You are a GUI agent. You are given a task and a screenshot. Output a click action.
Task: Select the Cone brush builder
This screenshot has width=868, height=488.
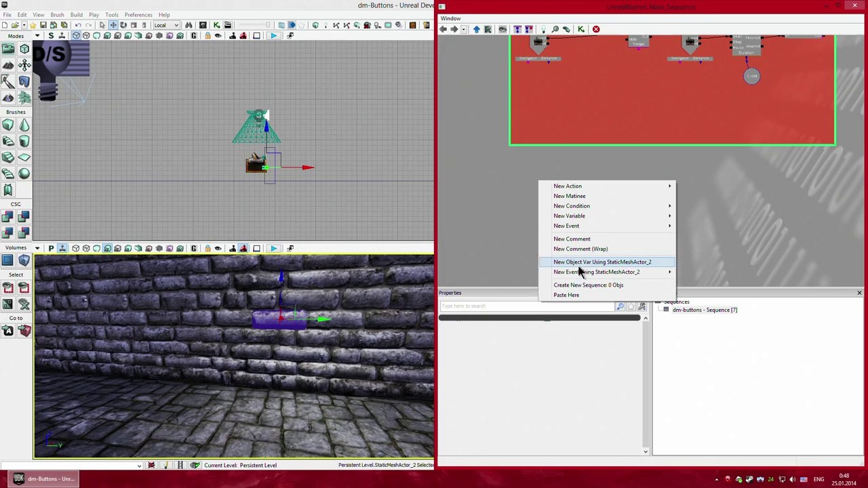coord(24,125)
